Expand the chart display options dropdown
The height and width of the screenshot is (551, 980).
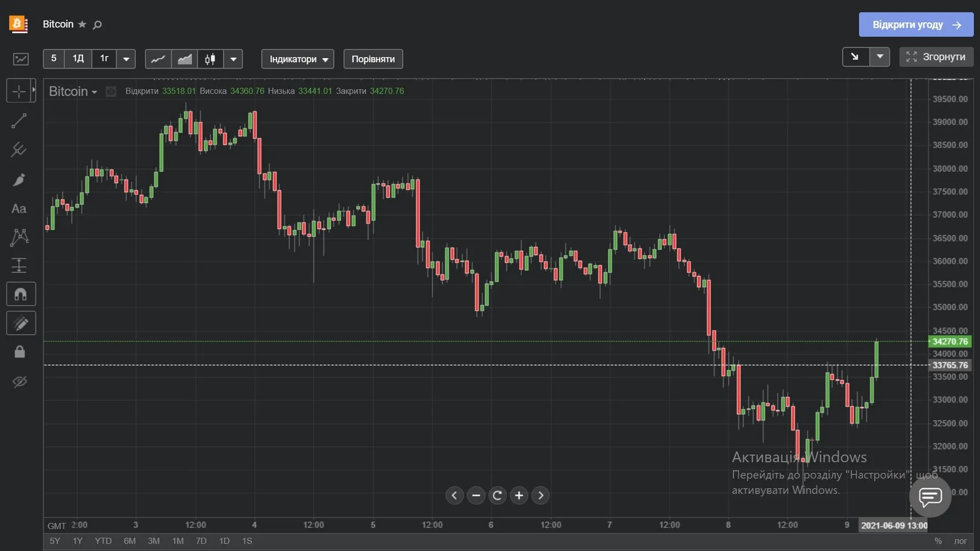click(234, 60)
